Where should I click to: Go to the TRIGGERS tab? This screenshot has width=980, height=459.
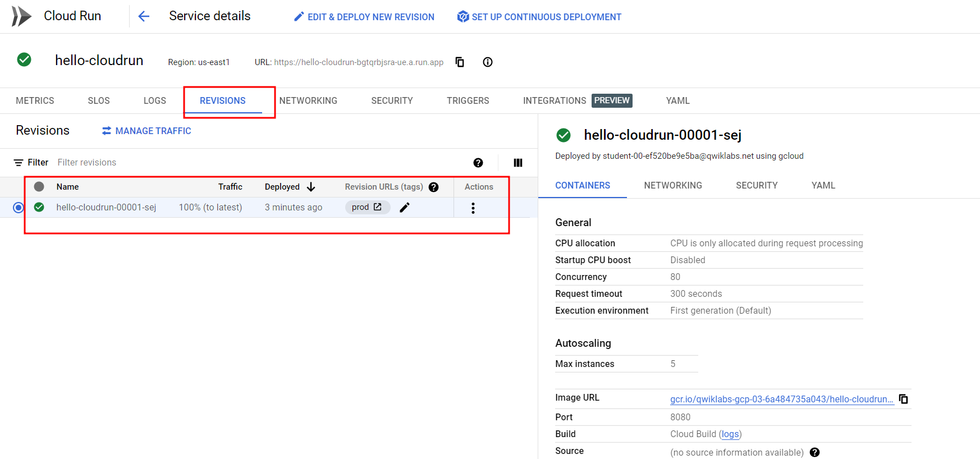[x=468, y=100]
